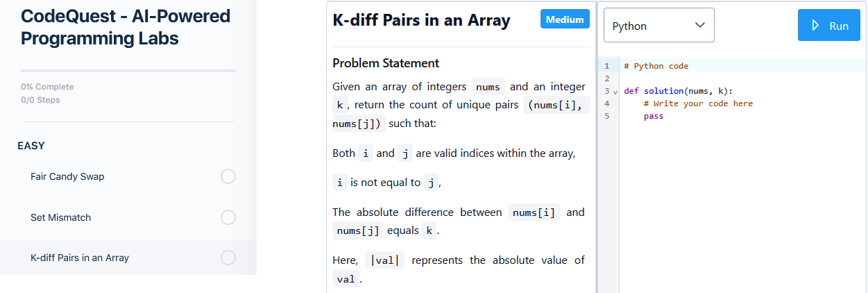Click the Medium difficulty badge
Screen dimensions: 868x293
565,19
